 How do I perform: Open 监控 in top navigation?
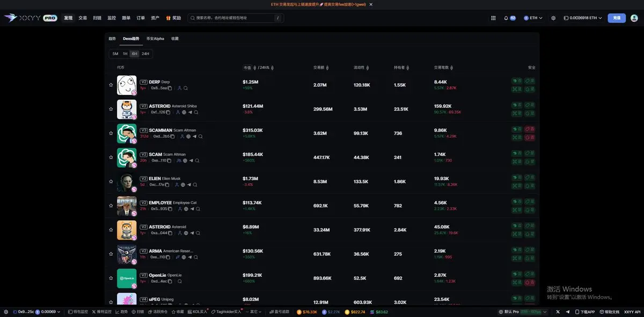coord(112,18)
